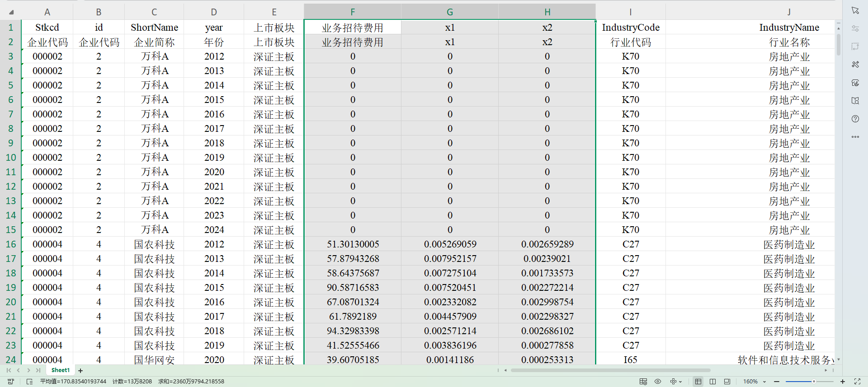The width and height of the screenshot is (868, 387).
Task: Add a new sheet with plus button
Action: (80, 371)
